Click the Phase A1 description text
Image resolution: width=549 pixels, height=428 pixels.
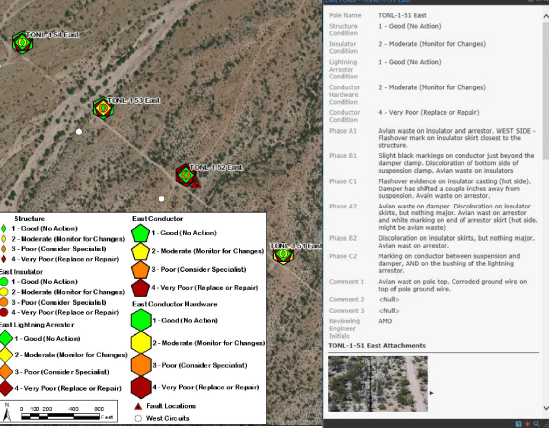pos(457,138)
